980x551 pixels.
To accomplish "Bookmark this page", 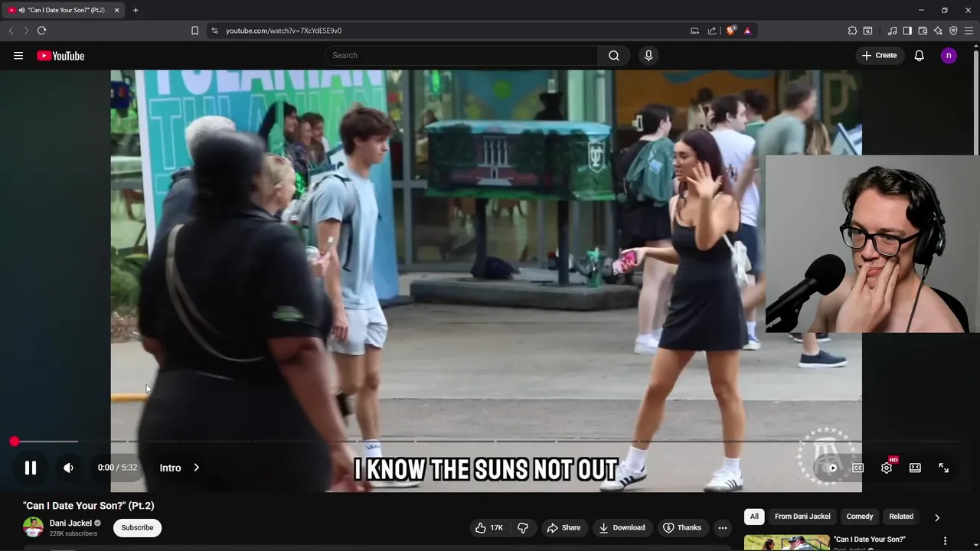I will (x=194, y=31).
